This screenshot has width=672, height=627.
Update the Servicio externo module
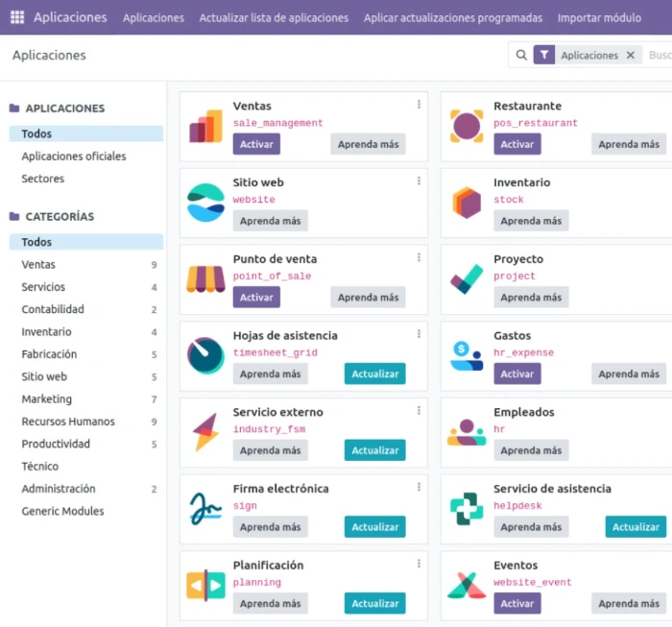point(374,450)
